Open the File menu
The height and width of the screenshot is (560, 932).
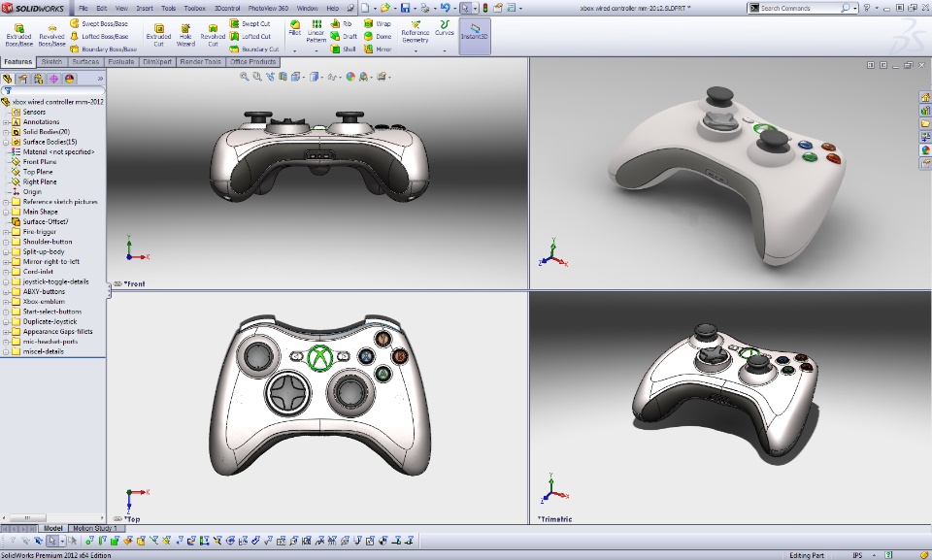point(83,9)
